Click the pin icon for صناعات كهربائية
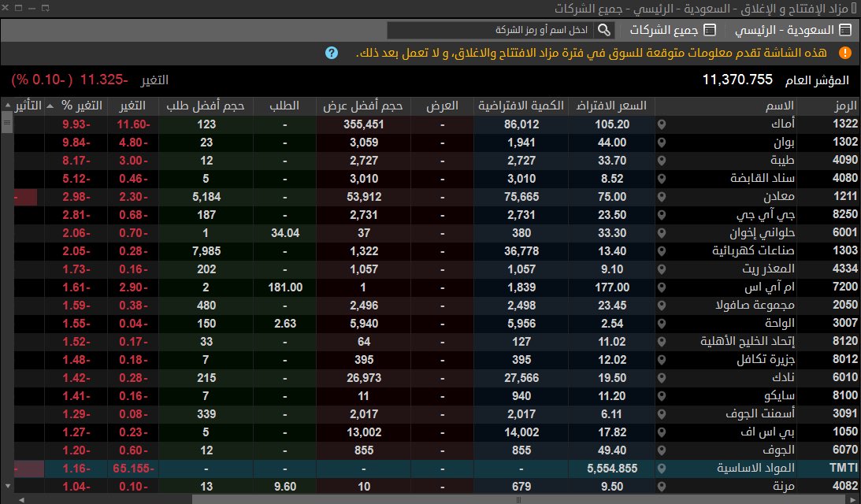 [x=662, y=251]
